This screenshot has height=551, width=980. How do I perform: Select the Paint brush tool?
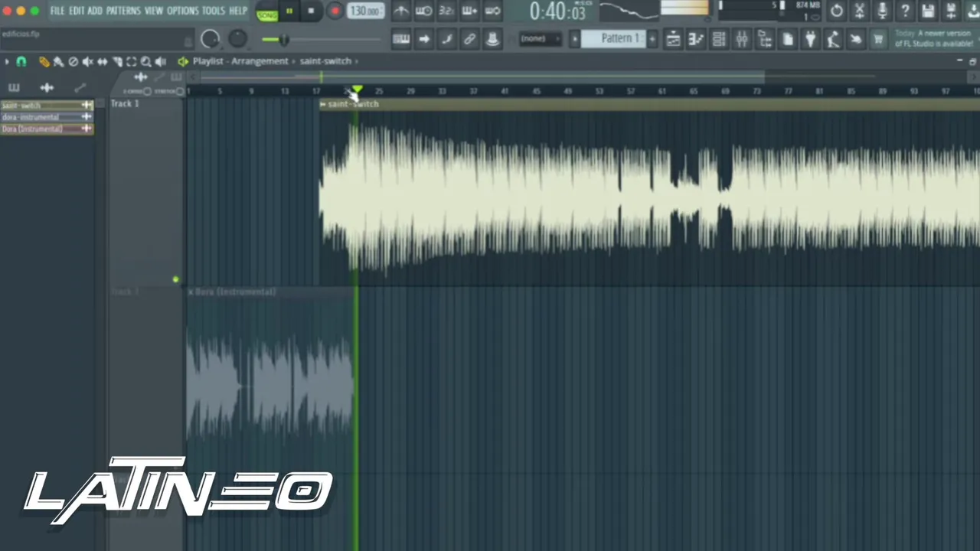58,61
